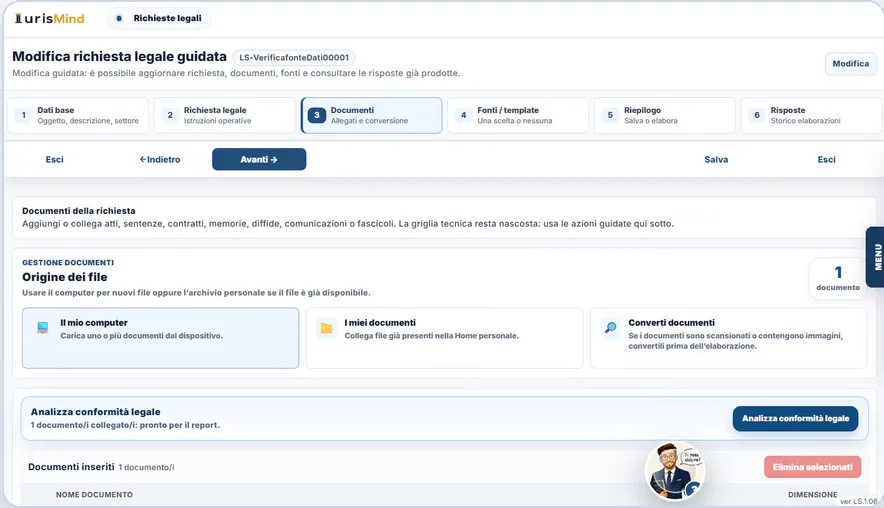The height and width of the screenshot is (508, 884).
Task: Open step 4 Fonti / template
Action: (518, 116)
